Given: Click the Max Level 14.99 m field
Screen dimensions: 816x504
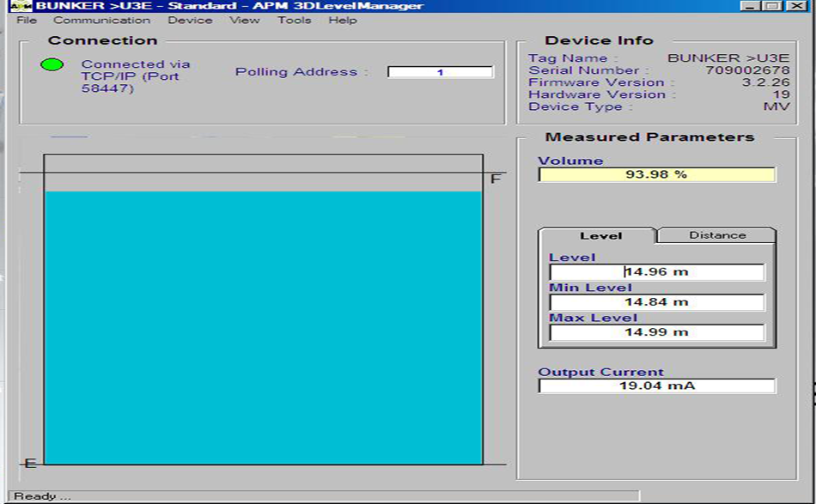Looking at the screenshot, I should (657, 332).
